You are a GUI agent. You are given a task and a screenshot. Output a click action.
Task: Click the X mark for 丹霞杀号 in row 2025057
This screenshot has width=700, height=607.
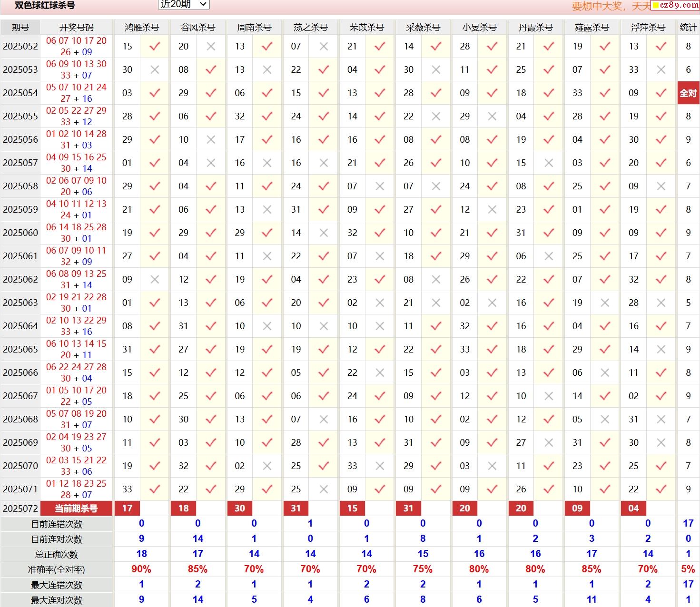coord(549,163)
